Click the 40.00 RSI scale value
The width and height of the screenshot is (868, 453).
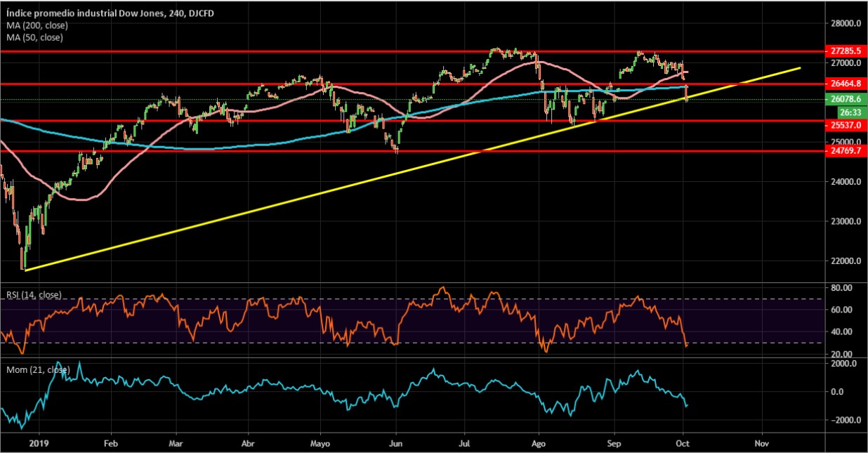click(841, 331)
